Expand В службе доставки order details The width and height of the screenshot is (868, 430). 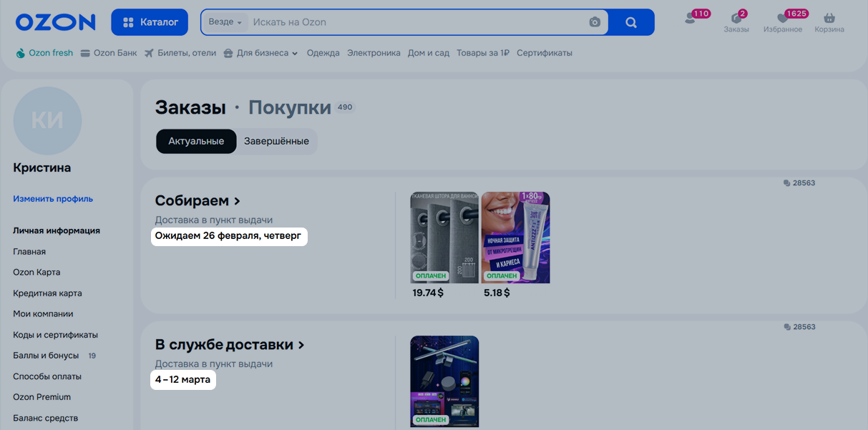click(230, 345)
